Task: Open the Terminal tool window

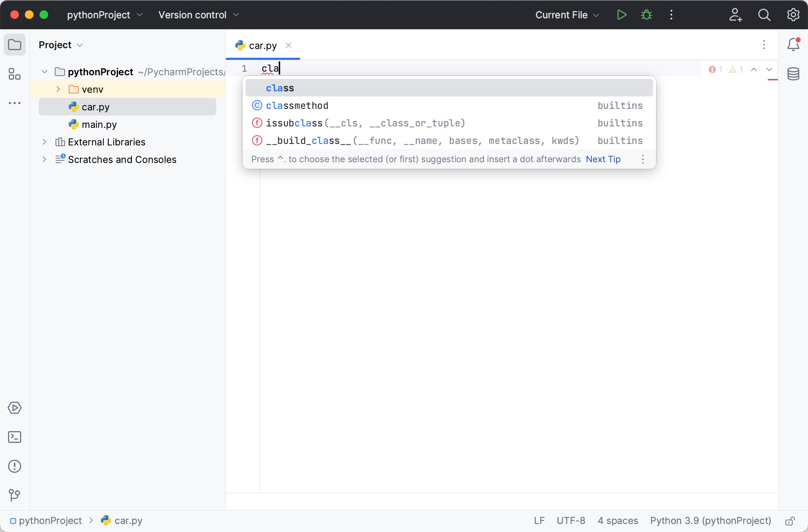Action: 15,437
